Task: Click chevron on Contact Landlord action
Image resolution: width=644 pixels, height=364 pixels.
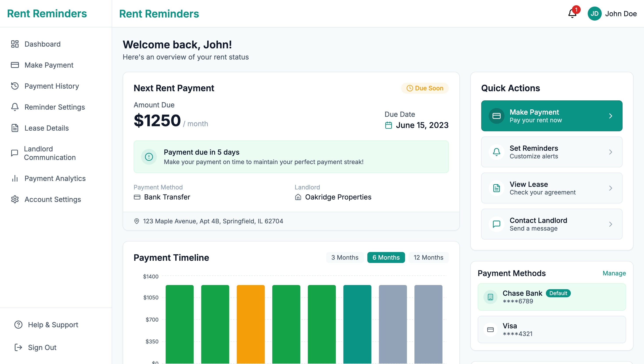Action: [x=610, y=224]
